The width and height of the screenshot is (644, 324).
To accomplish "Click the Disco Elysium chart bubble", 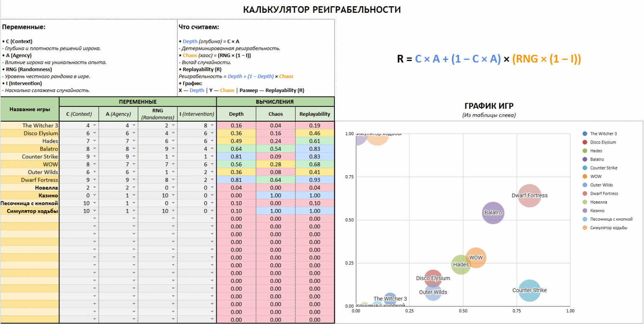I will [433, 278].
